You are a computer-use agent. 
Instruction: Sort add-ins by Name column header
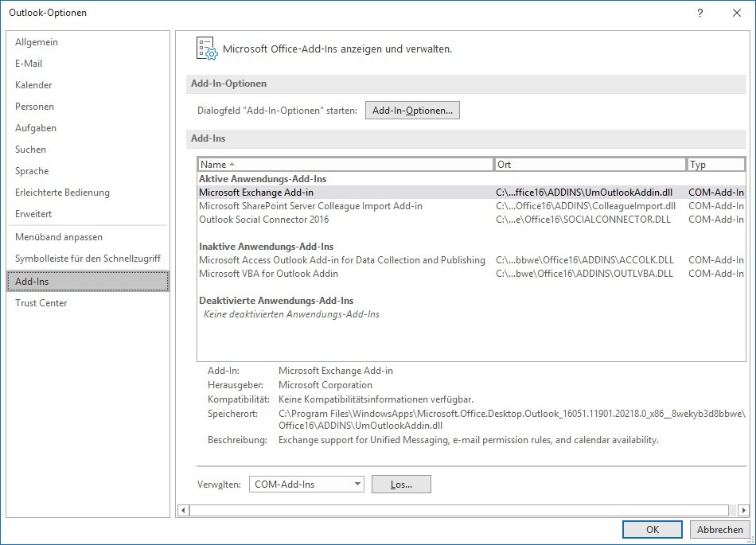coord(345,165)
